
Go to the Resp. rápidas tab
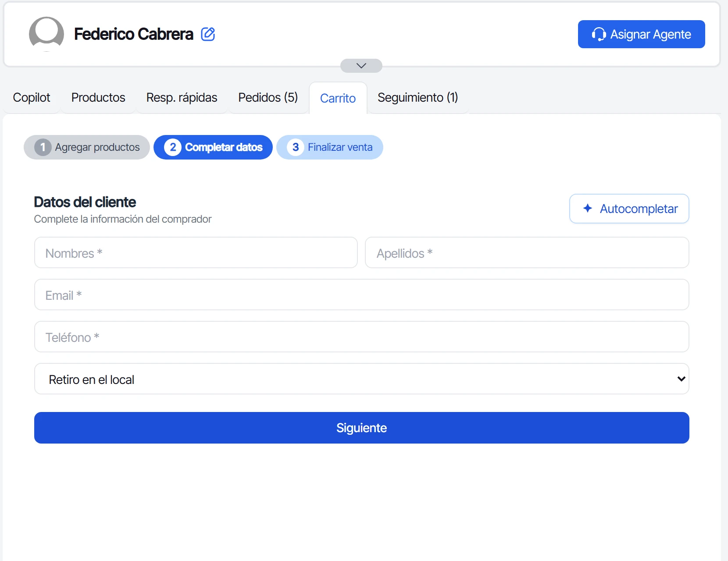tap(182, 97)
